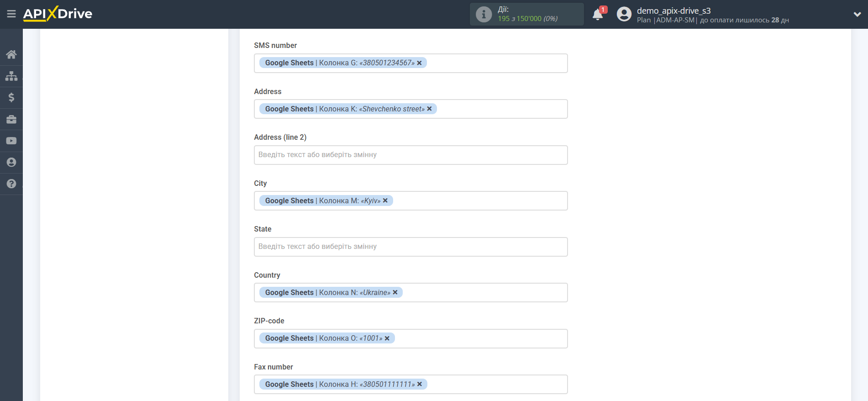This screenshot has height=401, width=868.
Task: Remove the Fax number variable tag
Action: (420, 384)
